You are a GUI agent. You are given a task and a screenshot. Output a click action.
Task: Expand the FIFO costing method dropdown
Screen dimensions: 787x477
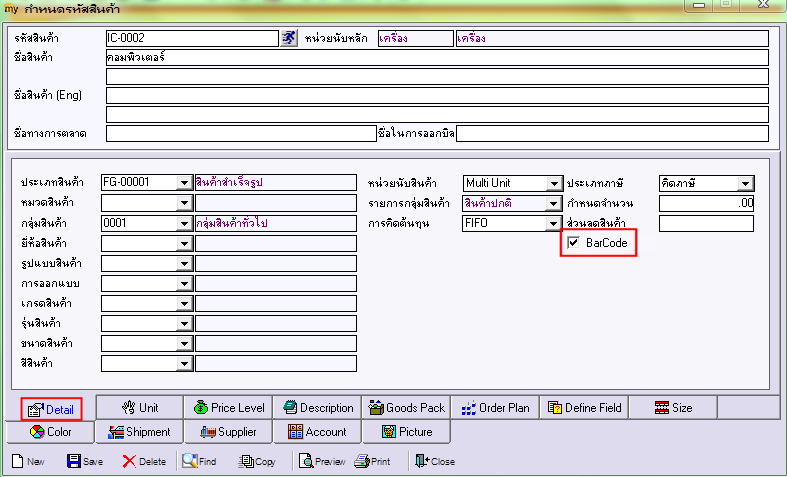(x=553, y=223)
